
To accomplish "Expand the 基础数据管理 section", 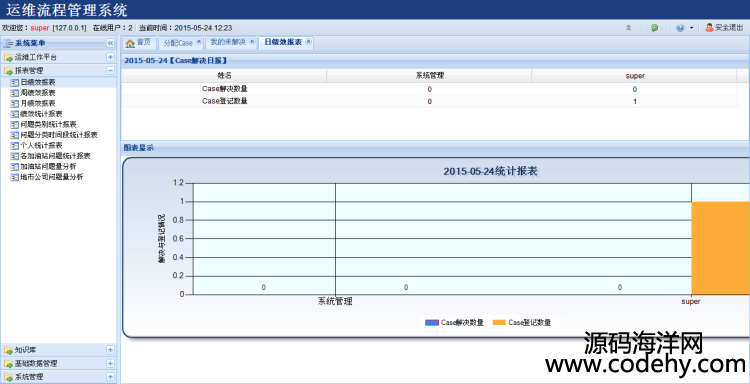I will [x=110, y=363].
